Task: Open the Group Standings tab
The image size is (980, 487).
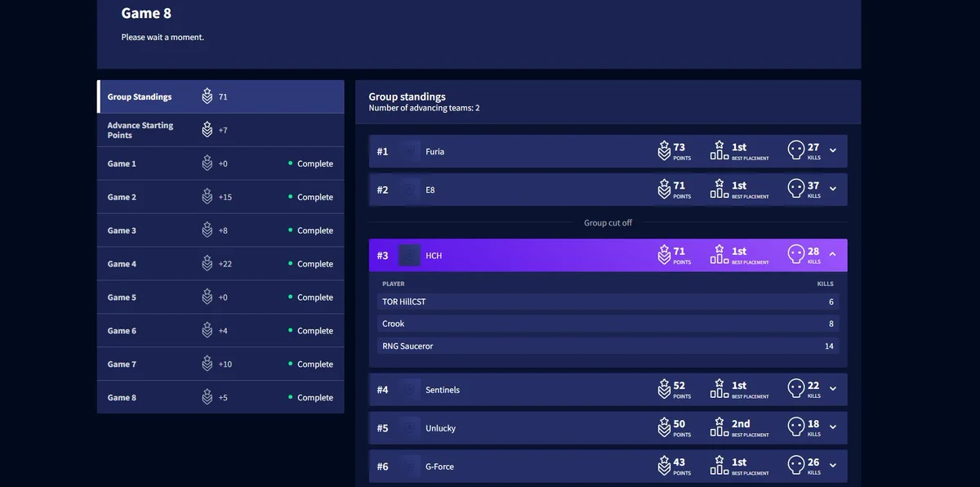Action: (x=220, y=96)
